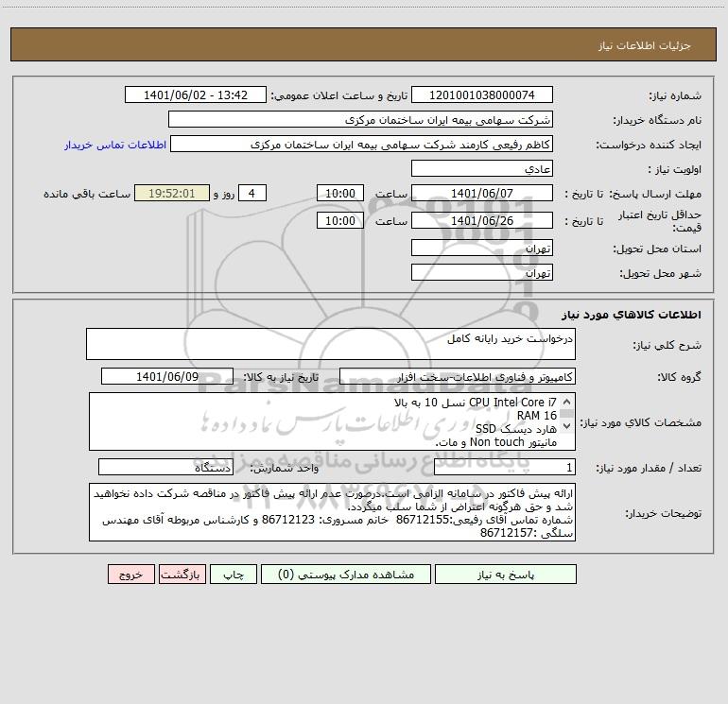Click the text هارد دیسک SSD

coord(516,429)
